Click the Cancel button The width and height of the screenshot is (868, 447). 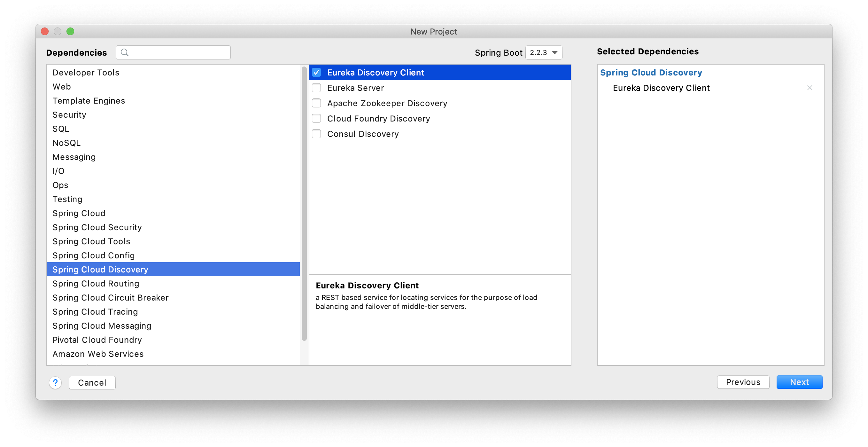(92, 383)
